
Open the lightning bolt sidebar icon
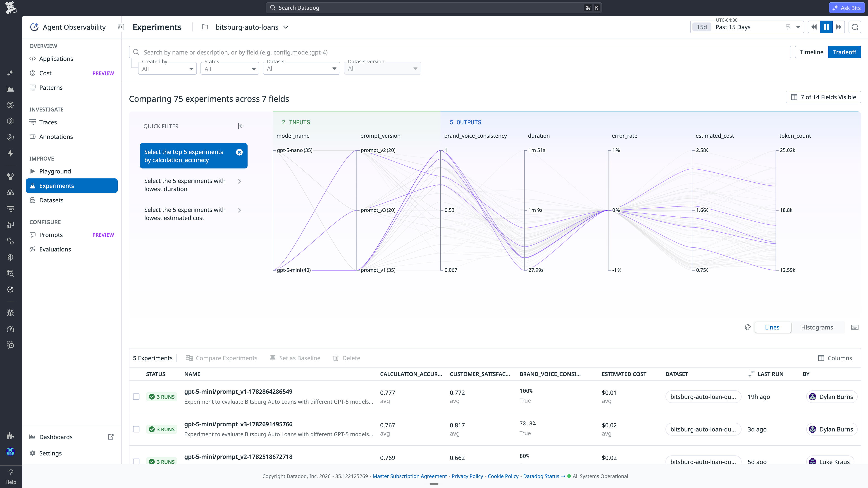click(10, 154)
